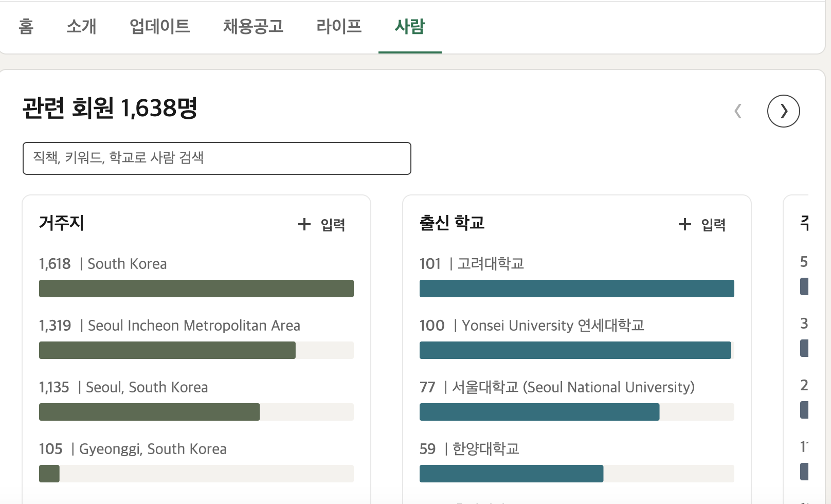Select the Yonsei University 연세대학교 bar
831x504 pixels.
[577, 350]
